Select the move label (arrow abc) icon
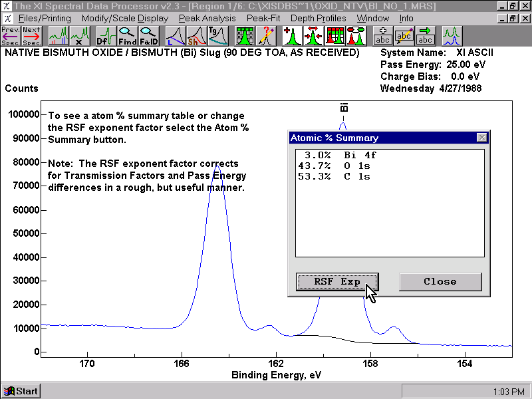 (425, 36)
